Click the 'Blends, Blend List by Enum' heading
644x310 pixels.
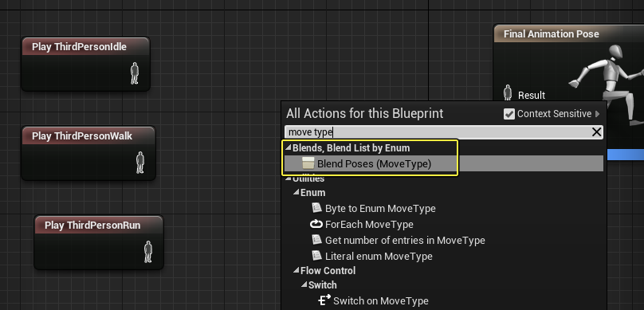tap(351, 147)
